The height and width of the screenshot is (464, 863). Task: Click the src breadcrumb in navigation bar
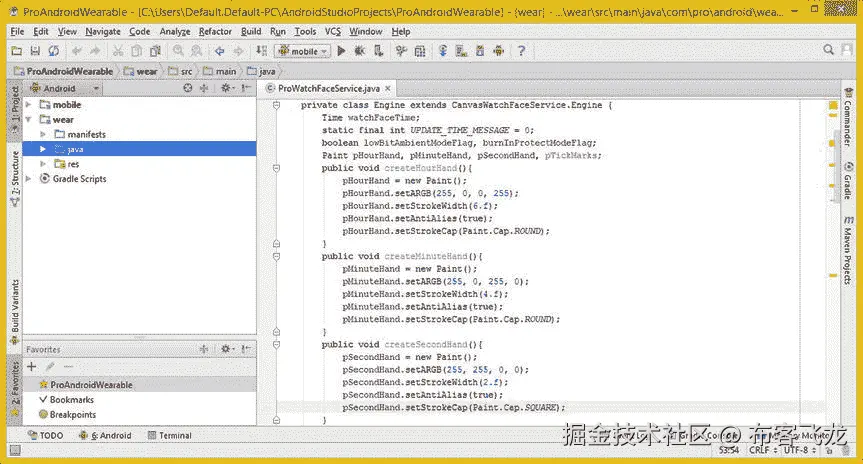(181, 71)
